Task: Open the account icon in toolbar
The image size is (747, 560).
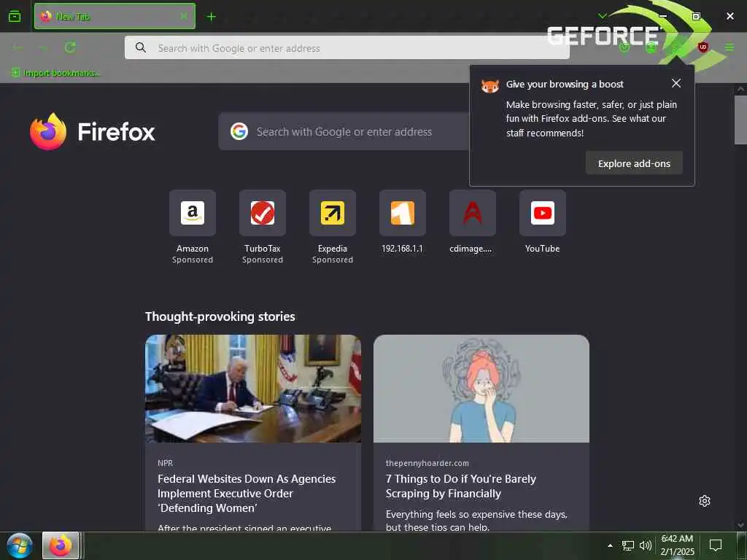Action: (x=650, y=47)
